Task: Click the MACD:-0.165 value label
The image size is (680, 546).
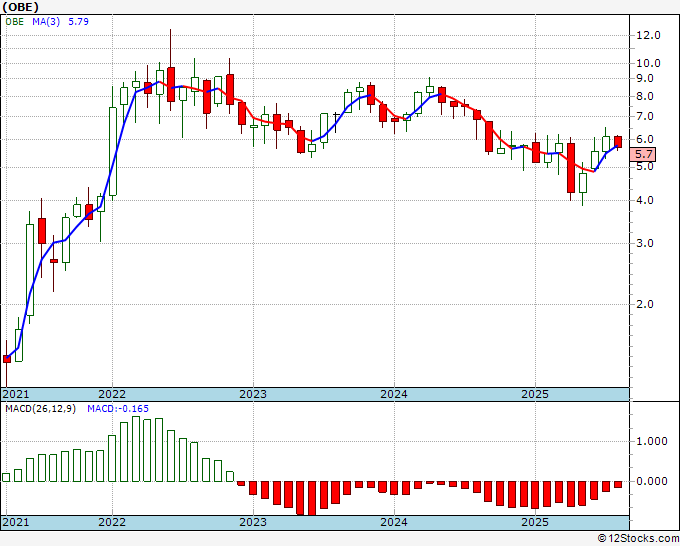Action: tap(118, 409)
